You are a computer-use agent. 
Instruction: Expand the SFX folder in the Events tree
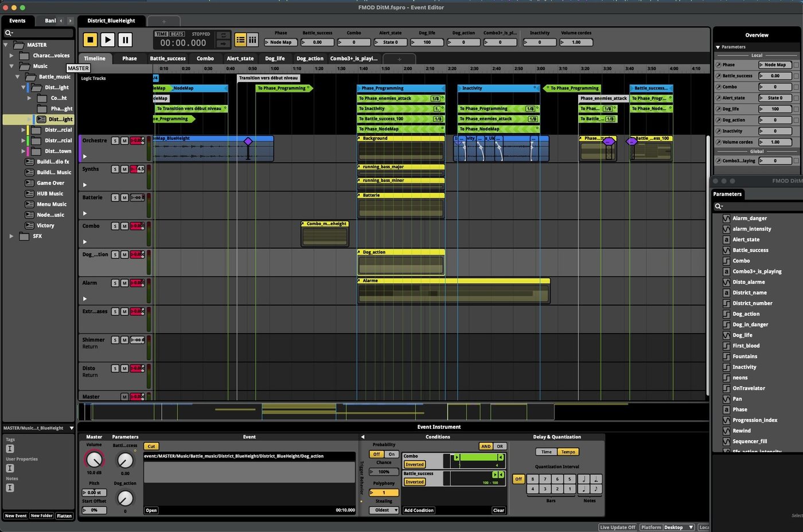coord(11,236)
